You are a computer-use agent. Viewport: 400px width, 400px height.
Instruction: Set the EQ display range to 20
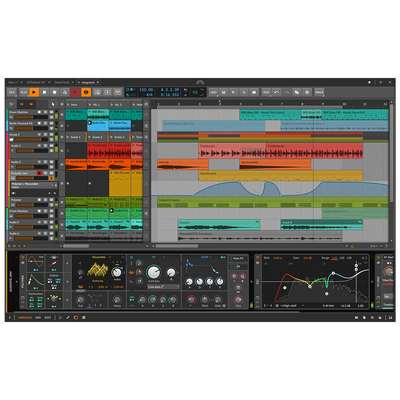click(342, 258)
